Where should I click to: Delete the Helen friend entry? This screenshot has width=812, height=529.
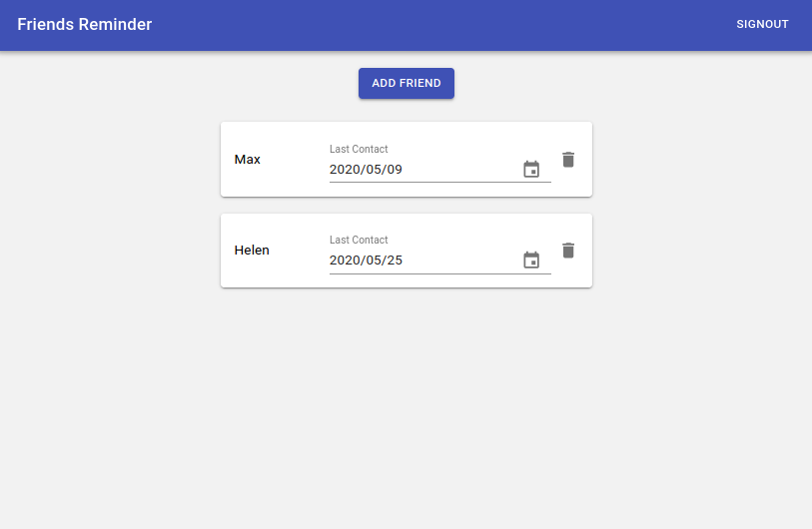[568, 251]
